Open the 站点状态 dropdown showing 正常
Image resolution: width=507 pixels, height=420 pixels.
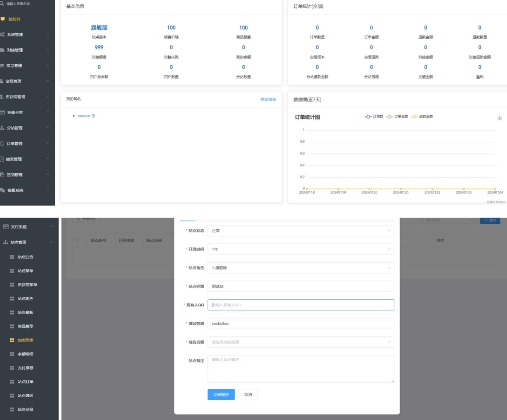(x=300, y=231)
